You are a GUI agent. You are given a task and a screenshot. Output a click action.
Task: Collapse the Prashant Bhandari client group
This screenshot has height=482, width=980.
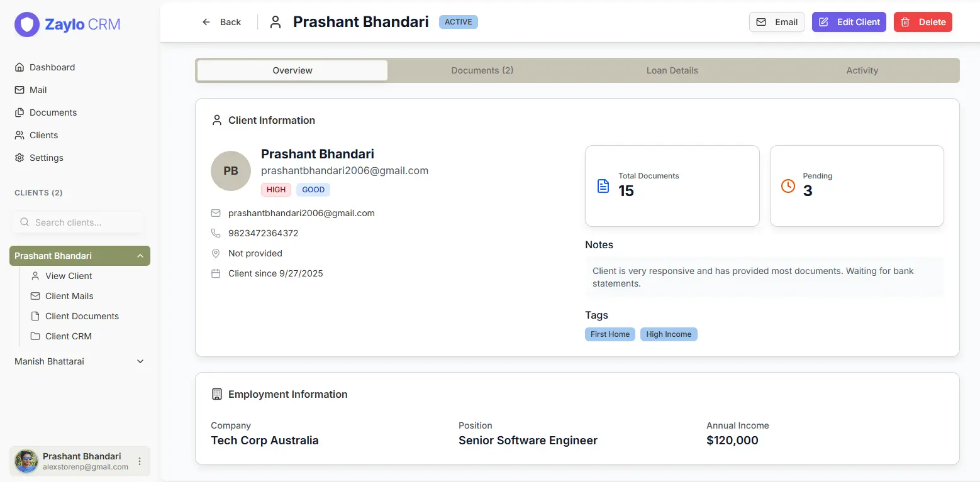tap(140, 255)
